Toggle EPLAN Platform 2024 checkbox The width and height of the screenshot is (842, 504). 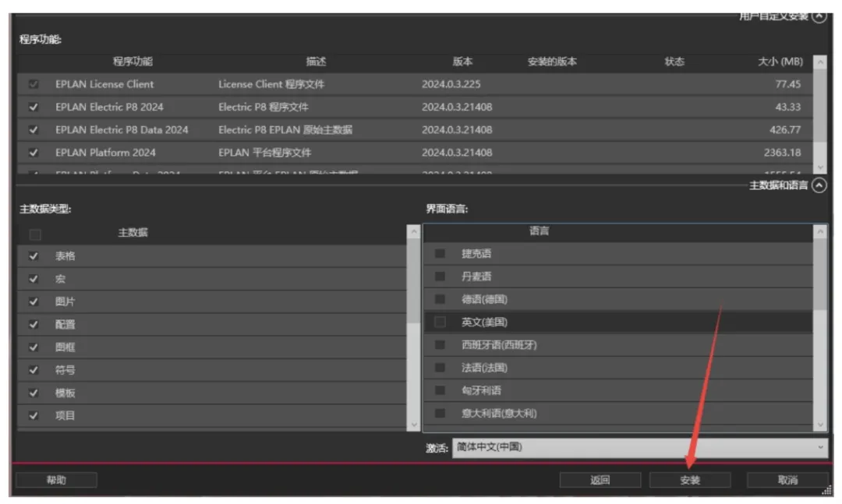coord(34,153)
